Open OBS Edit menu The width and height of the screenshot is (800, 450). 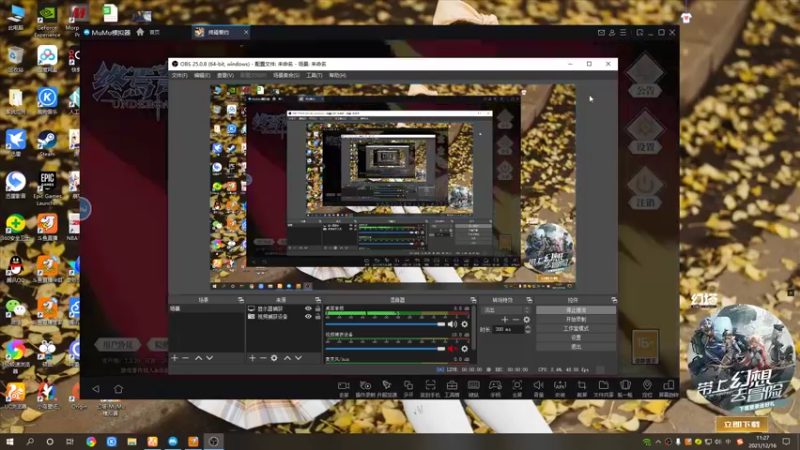click(x=202, y=76)
